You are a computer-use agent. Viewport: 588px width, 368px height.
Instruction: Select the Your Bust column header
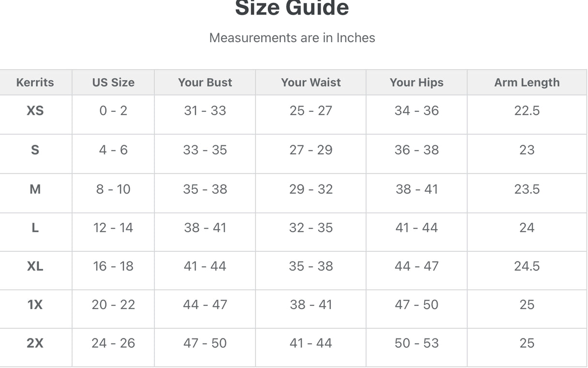click(205, 82)
